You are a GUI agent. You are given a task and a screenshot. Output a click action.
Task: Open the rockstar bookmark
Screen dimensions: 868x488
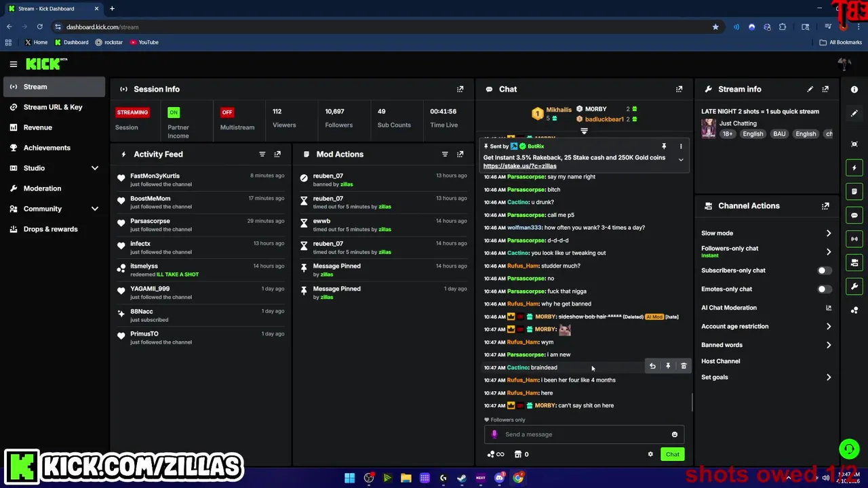click(x=108, y=42)
